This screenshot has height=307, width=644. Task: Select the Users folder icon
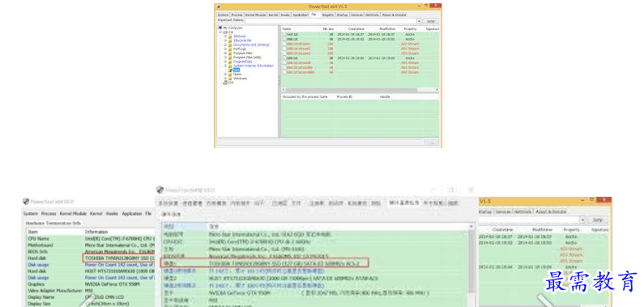tap(230, 75)
